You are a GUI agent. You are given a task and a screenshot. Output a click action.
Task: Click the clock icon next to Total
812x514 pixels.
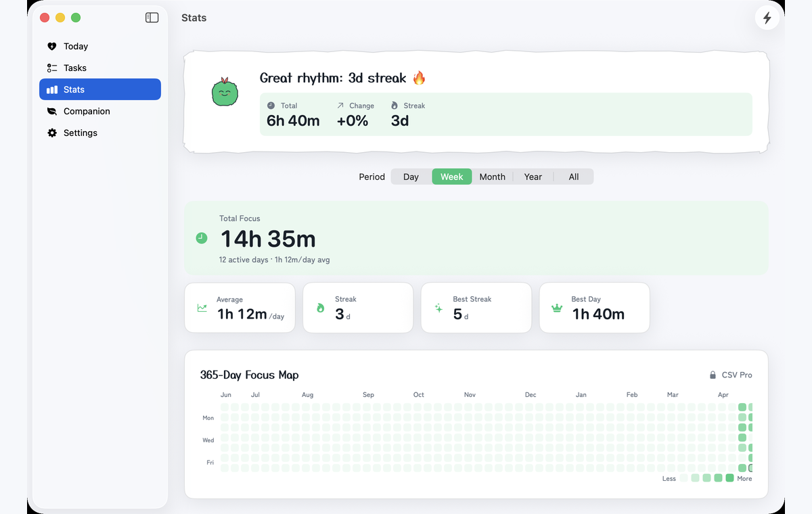[x=271, y=106]
